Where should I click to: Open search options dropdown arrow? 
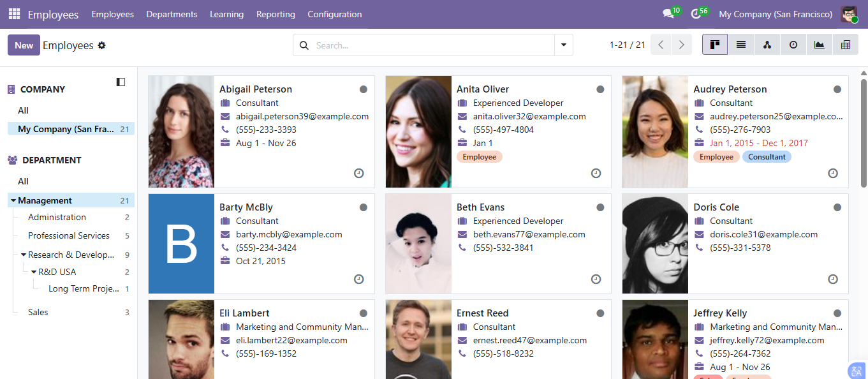point(564,45)
